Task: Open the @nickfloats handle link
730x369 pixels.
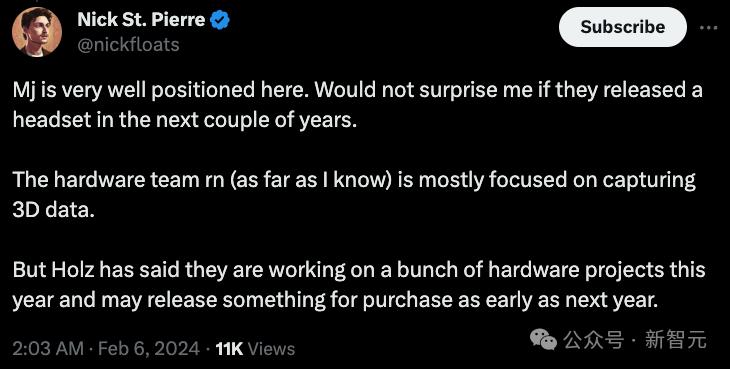Action: (128, 45)
